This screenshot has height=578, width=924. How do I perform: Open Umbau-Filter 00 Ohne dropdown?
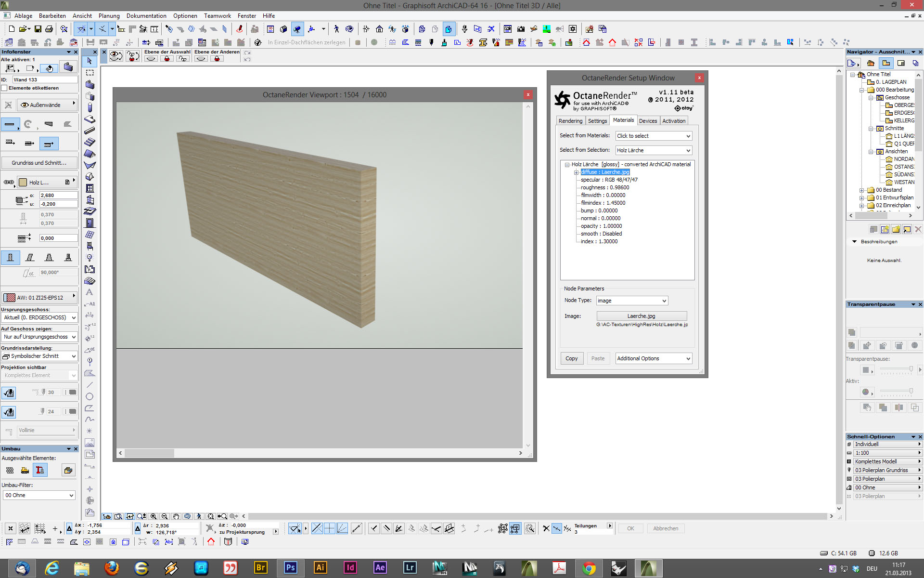pyautogui.click(x=39, y=495)
